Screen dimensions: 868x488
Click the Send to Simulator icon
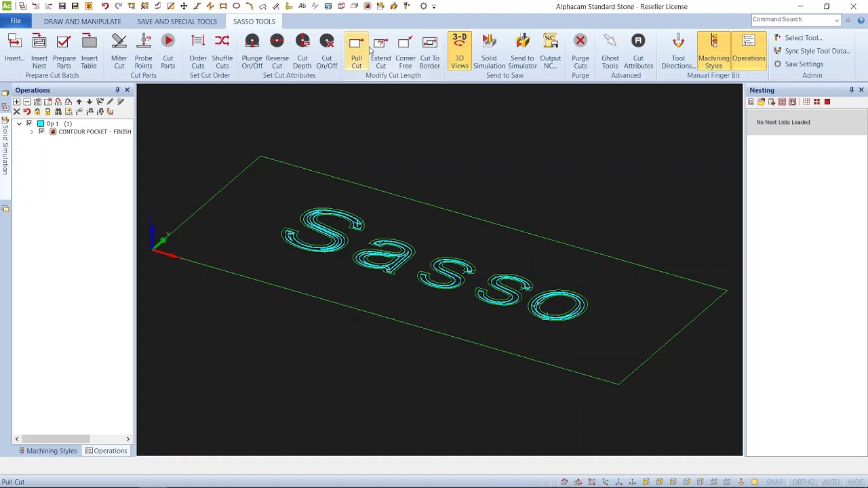pyautogui.click(x=521, y=52)
